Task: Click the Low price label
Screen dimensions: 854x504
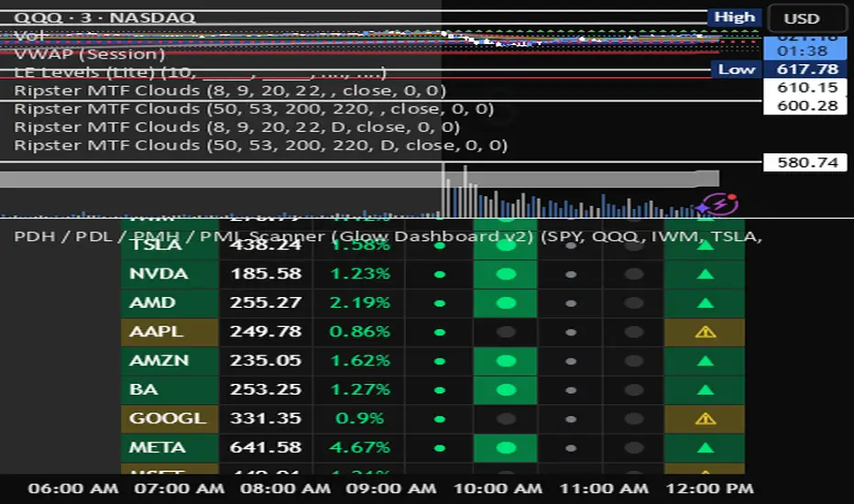Action: pyautogui.click(x=737, y=70)
